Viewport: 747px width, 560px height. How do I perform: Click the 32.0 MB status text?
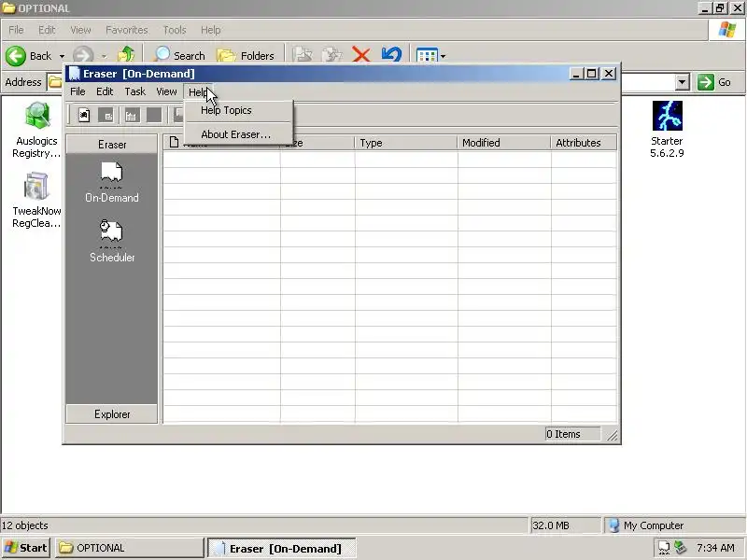[x=551, y=525]
